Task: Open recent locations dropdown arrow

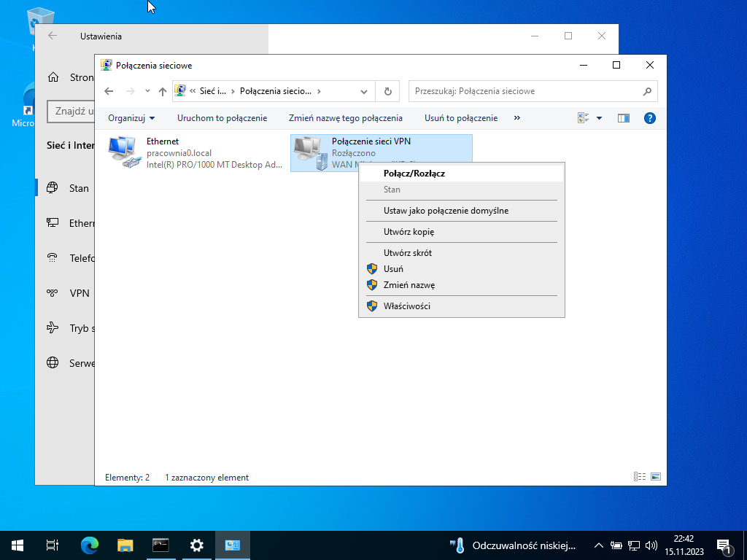Action: tap(147, 91)
